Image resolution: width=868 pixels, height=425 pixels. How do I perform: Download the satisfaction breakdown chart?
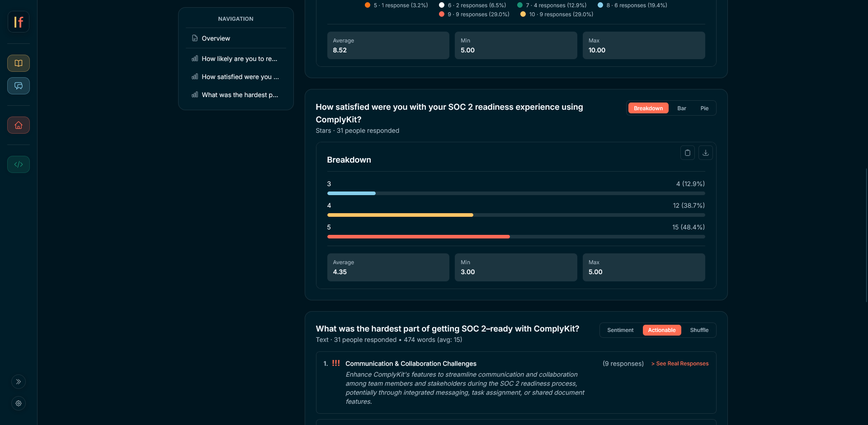(x=706, y=153)
